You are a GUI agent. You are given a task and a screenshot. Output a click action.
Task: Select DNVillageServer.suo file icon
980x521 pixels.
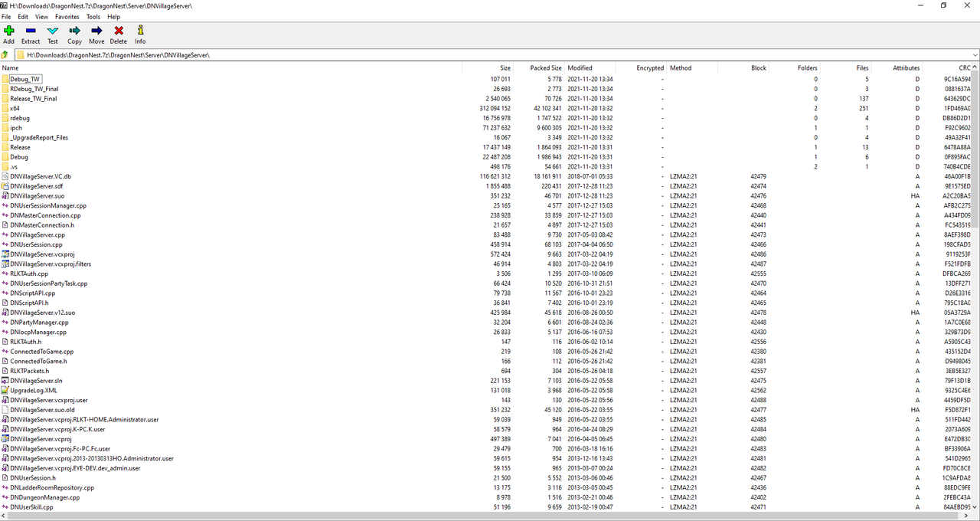pos(5,196)
